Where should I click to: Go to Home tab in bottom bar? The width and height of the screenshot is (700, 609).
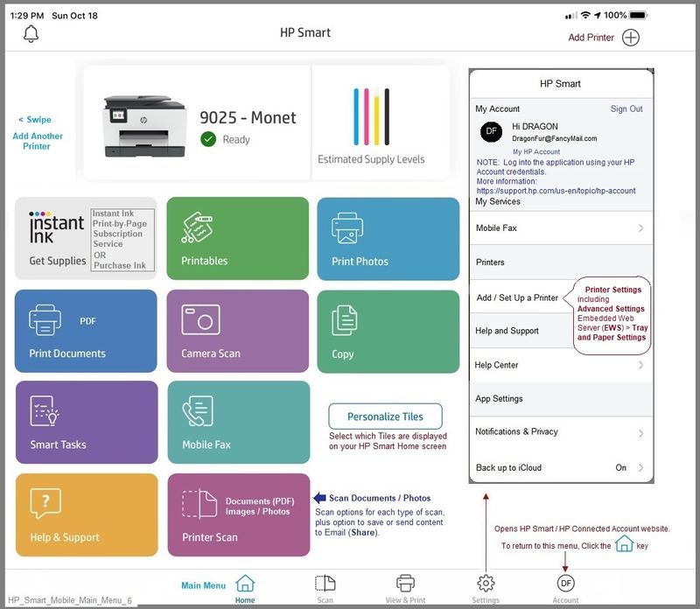point(245,589)
